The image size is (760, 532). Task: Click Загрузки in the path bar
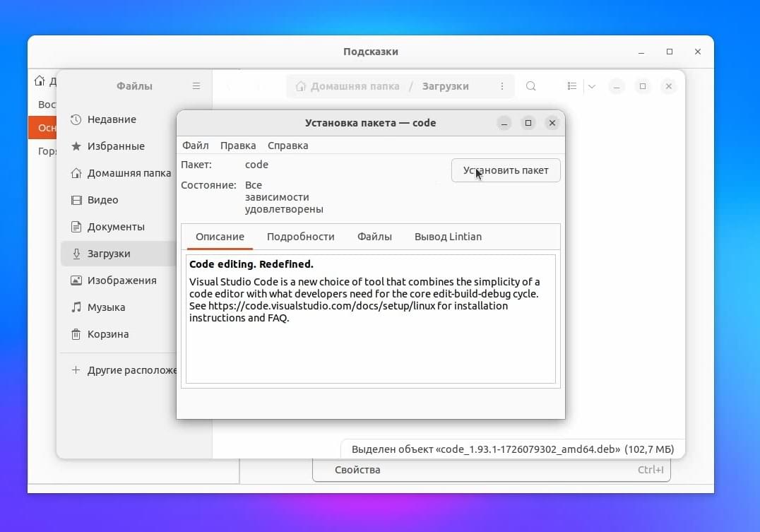446,86
